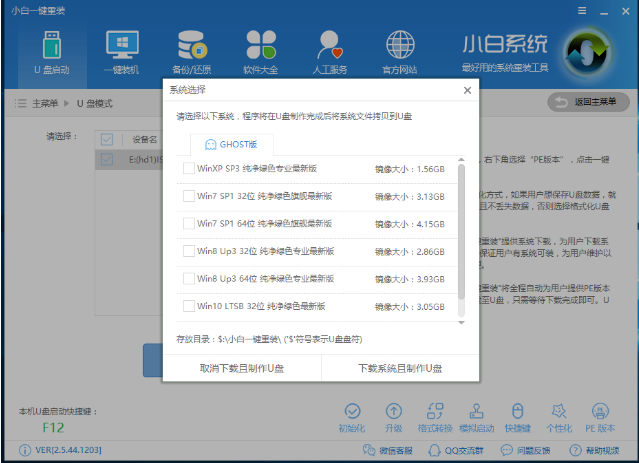Toggle the select-all device checkbox in header
The width and height of the screenshot is (639, 463).
pos(107,140)
